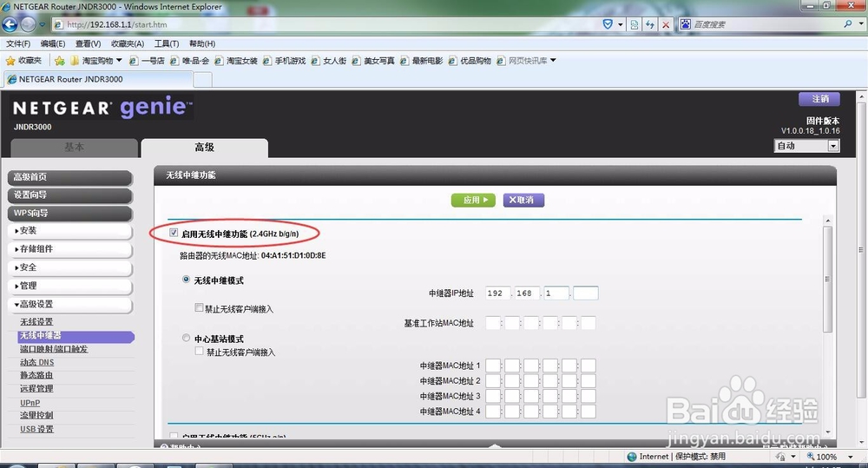This screenshot has height=468, width=868.
Task: Click the 收藏夹 favorites star button
Action: (x=23, y=61)
